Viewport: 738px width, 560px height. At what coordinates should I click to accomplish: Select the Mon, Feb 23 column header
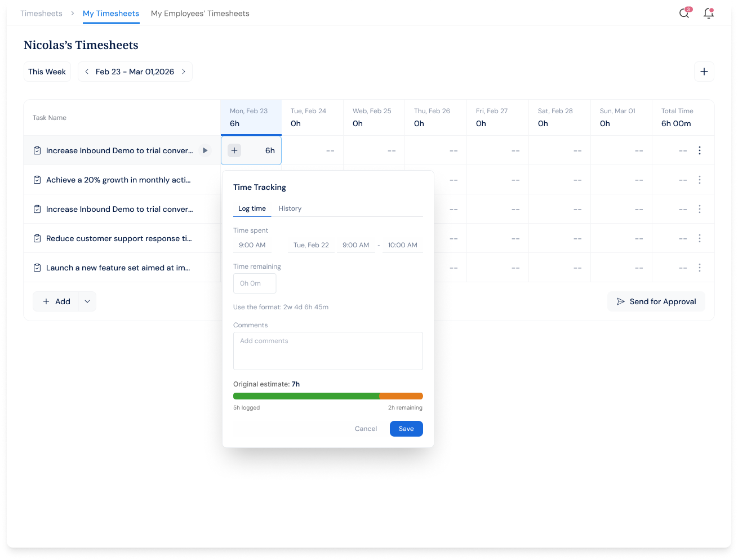pyautogui.click(x=251, y=117)
